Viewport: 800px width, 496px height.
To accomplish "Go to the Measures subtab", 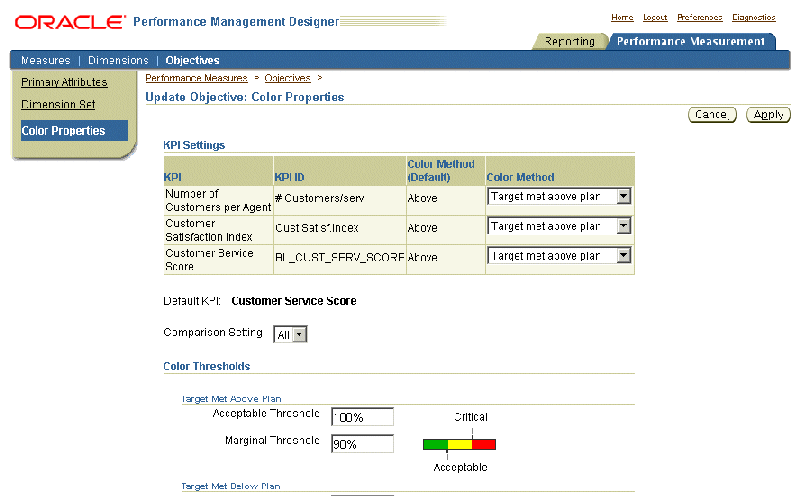I will (46, 60).
